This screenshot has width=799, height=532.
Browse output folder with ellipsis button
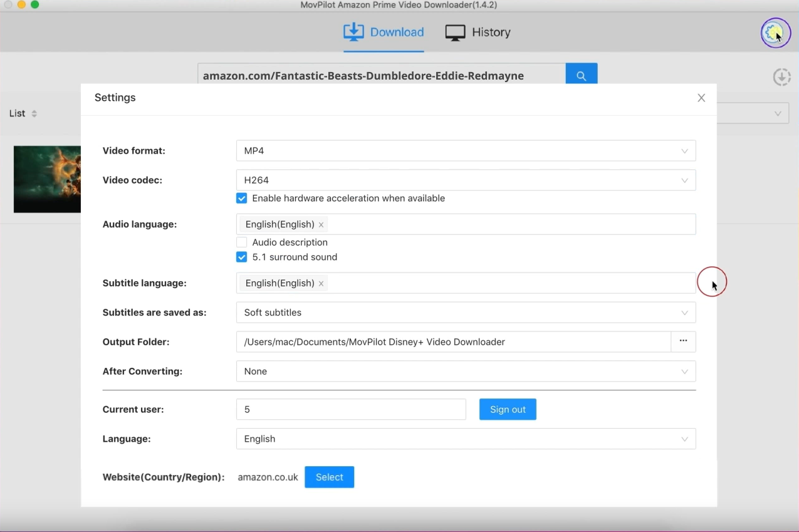coord(683,342)
